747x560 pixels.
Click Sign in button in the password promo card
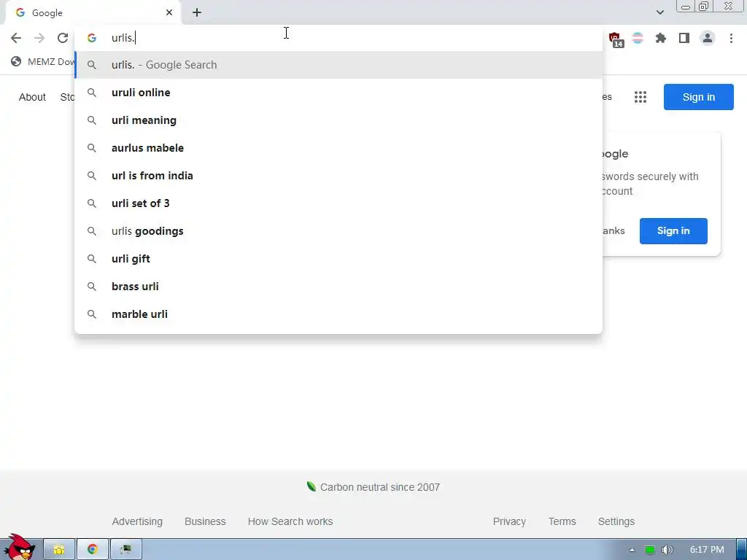click(673, 231)
